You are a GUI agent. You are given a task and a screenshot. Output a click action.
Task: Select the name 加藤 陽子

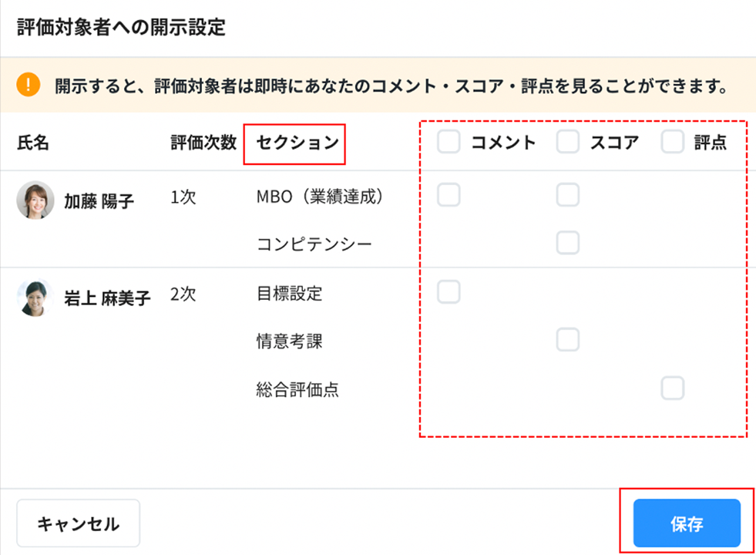(99, 201)
